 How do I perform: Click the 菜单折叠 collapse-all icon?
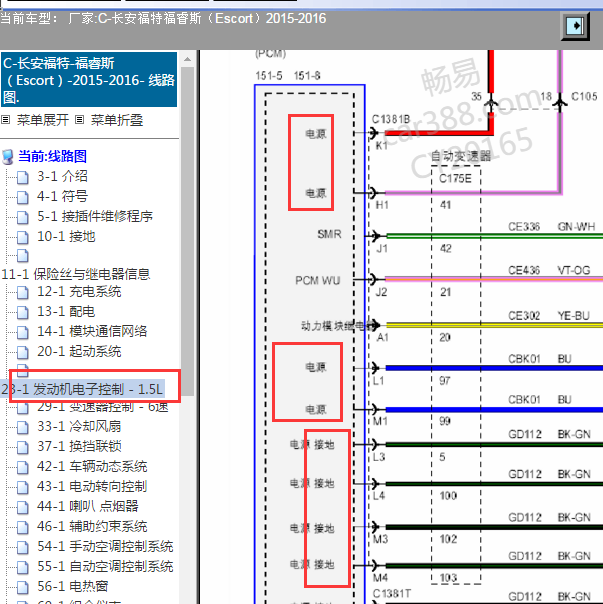79,120
